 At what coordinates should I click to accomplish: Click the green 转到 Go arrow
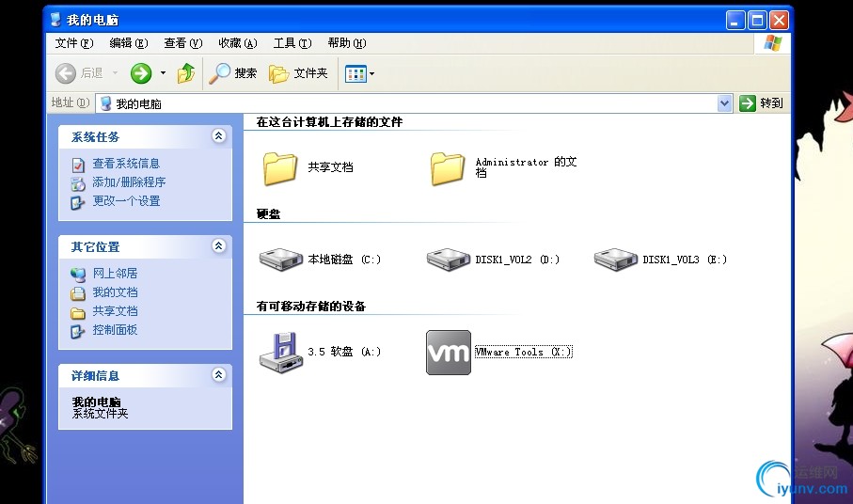click(x=748, y=102)
